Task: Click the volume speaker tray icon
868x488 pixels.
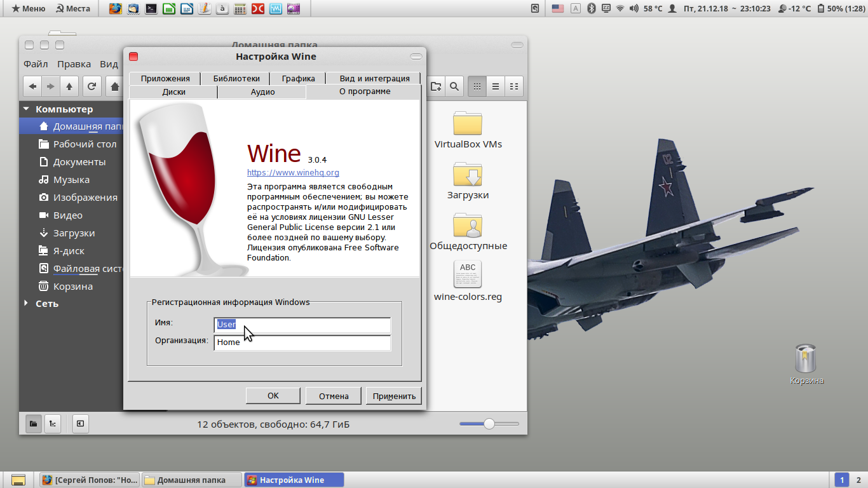Action: click(x=634, y=9)
